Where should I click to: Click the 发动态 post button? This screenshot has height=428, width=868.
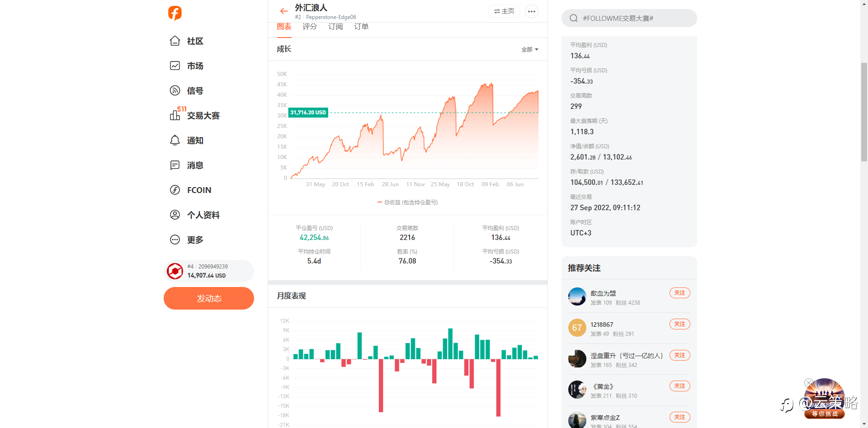(209, 298)
